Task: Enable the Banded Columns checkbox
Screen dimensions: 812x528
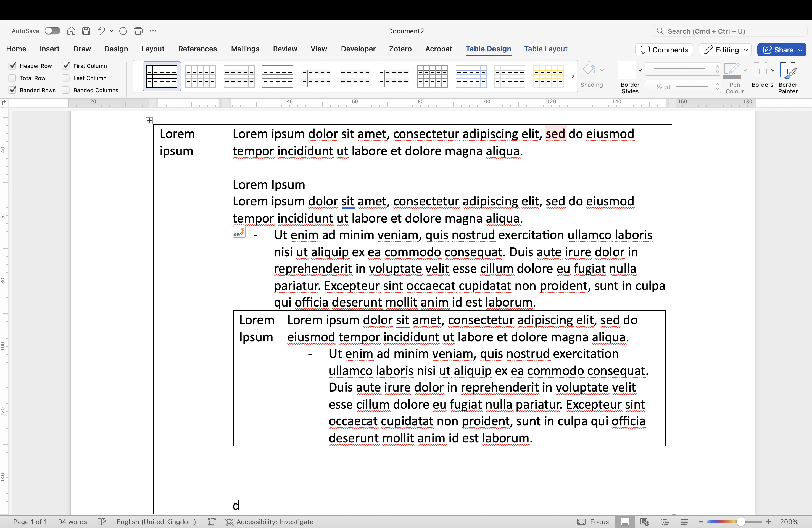Action: tap(66, 90)
